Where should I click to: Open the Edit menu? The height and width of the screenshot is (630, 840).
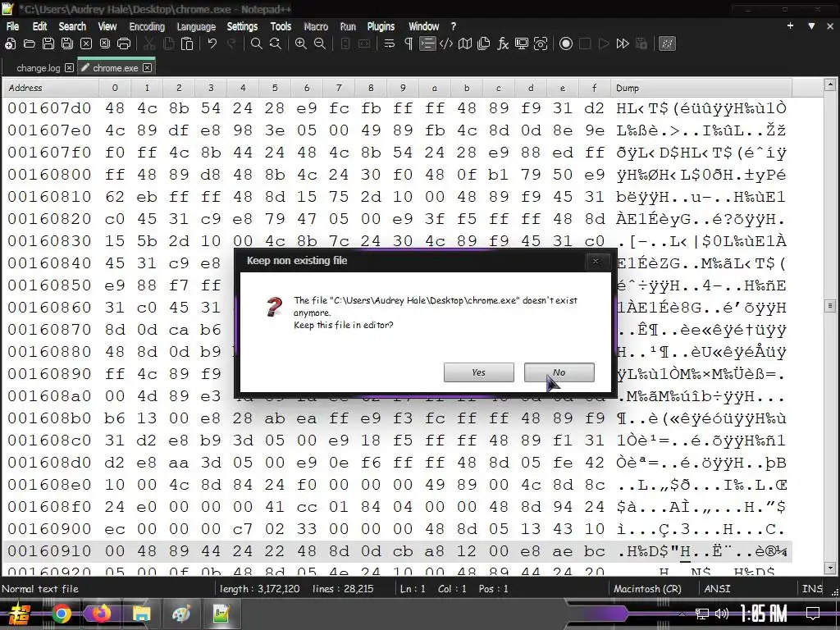coord(39,26)
